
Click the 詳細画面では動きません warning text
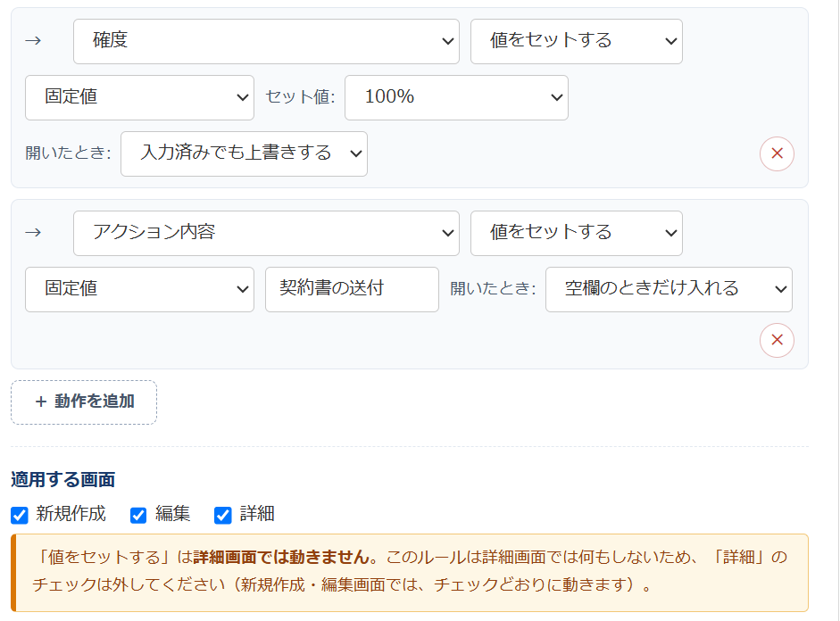281,557
